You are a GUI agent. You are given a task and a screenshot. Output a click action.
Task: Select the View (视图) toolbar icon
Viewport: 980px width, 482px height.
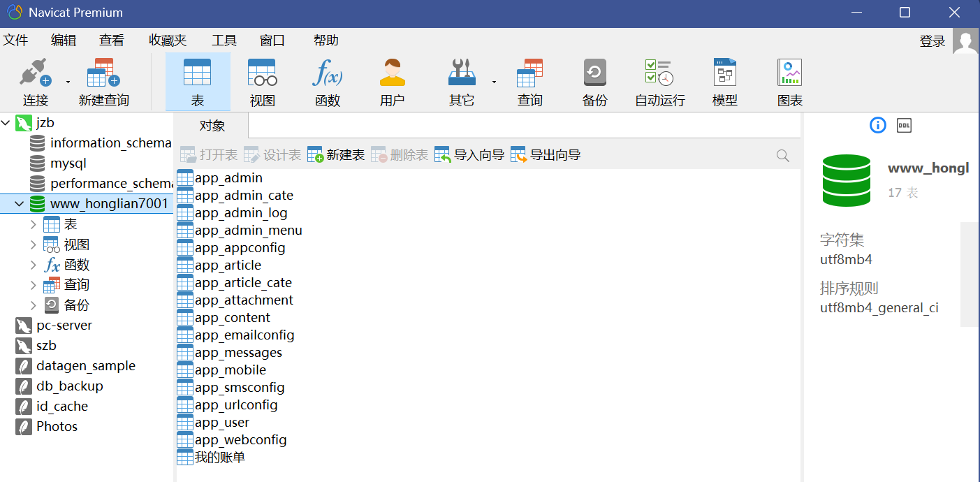click(x=262, y=73)
